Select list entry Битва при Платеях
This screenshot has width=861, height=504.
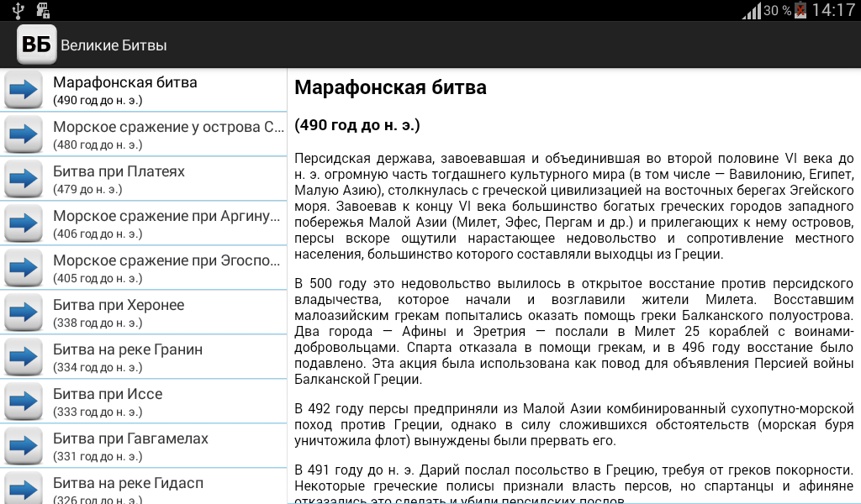pos(143,179)
